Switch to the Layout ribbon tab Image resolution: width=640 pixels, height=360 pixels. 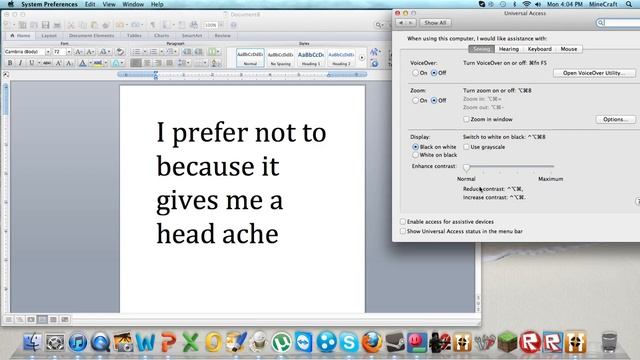coord(49,36)
